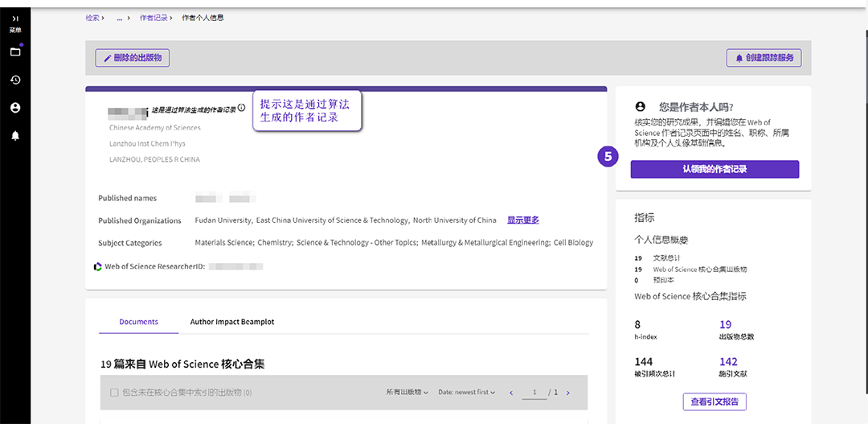Click 认领我的作者记录 button

coord(714,169)
